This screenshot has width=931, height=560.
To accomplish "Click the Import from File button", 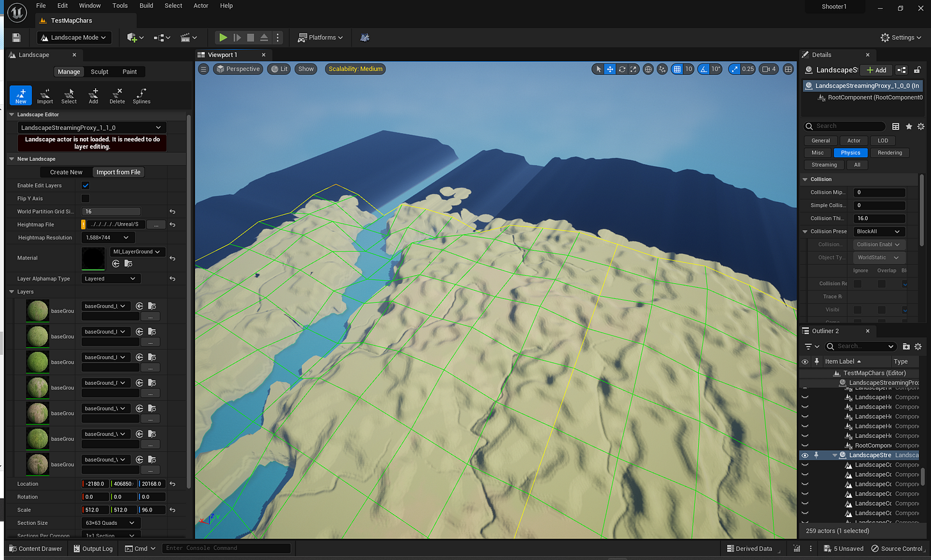I will pos(118,171).
